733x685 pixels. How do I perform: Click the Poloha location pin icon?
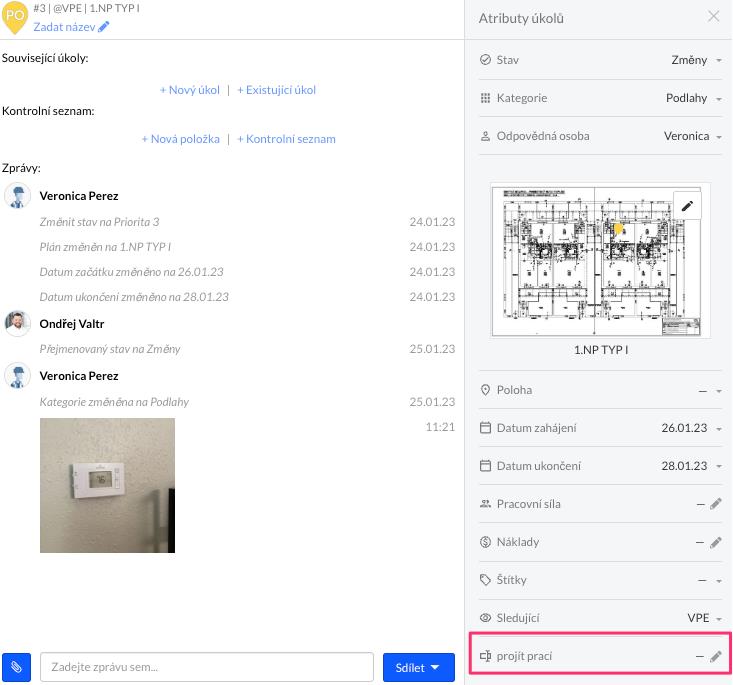(x=485, y=390)
